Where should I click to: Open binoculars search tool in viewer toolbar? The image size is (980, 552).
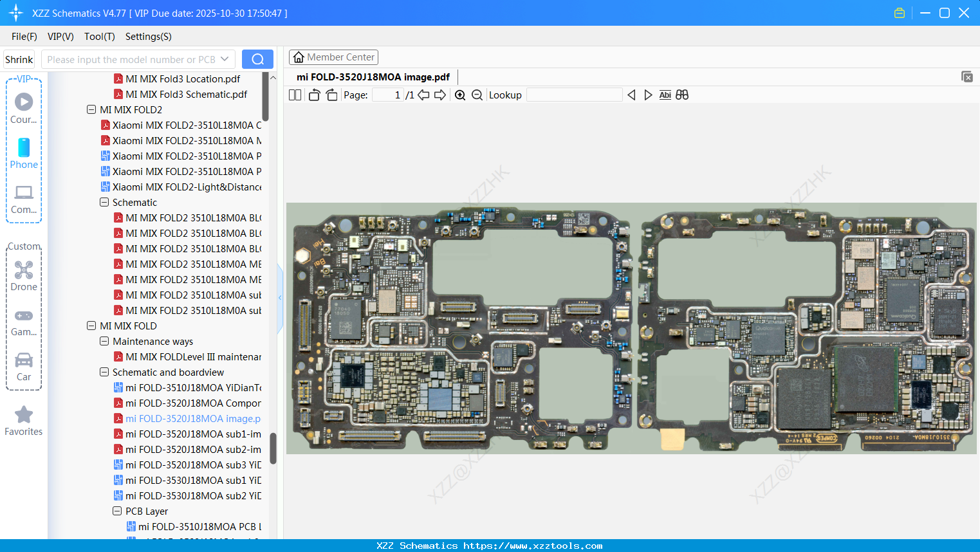pos(682,95)
